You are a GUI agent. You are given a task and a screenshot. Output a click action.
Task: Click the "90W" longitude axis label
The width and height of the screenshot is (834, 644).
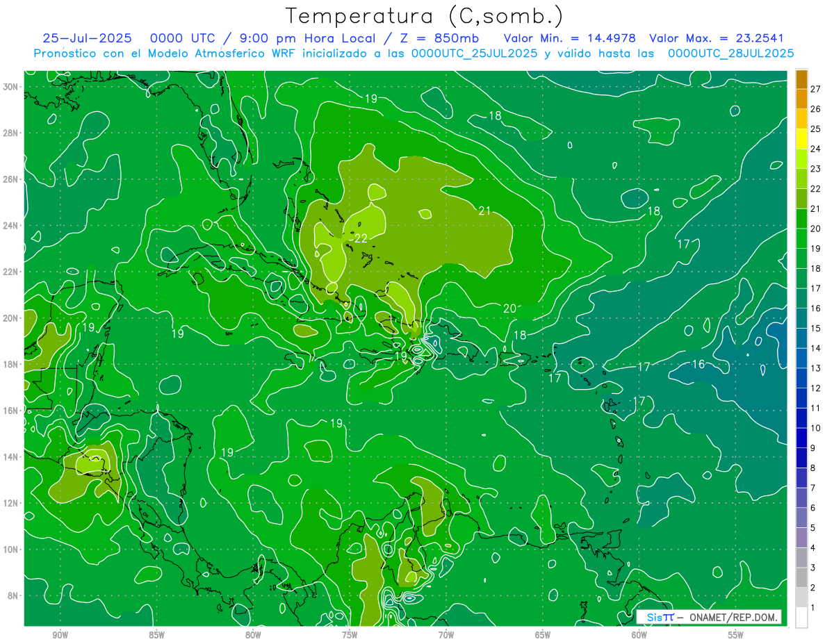tap(60, 635)
